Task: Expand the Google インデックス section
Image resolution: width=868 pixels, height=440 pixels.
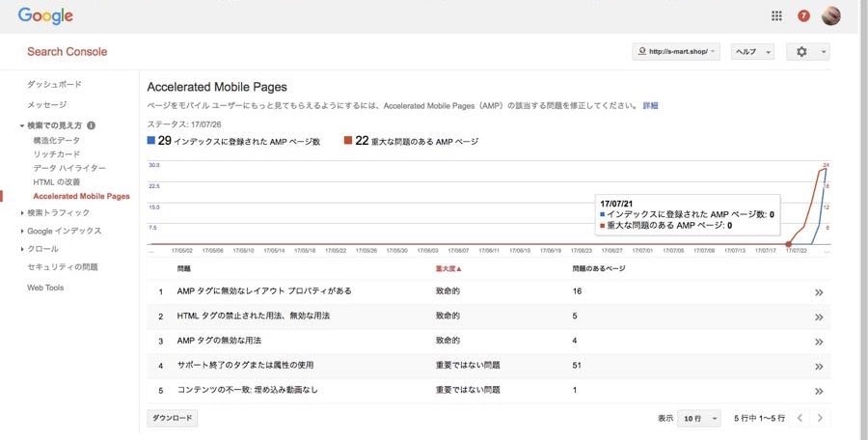Action: tap(22, 231)
